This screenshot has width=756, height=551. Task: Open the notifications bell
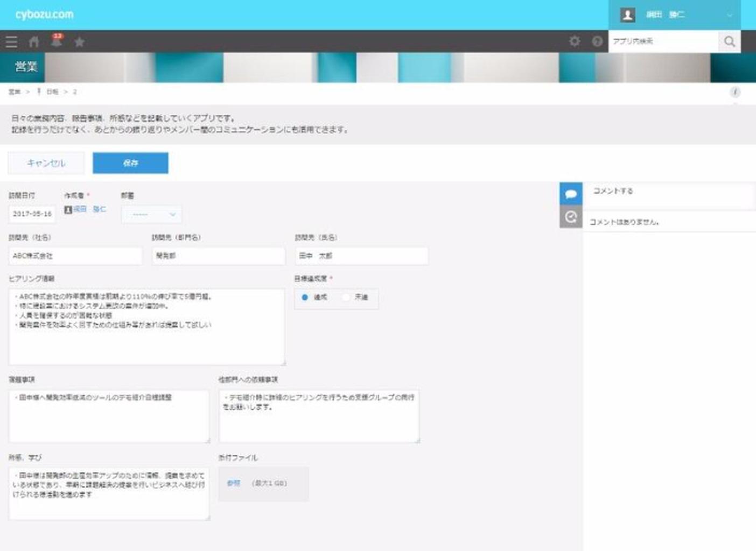click(x=56, y=41)
